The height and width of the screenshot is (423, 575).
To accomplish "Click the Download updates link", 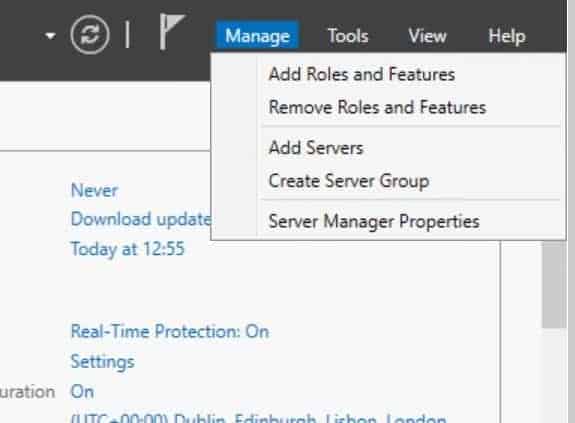I will point(141,219).
